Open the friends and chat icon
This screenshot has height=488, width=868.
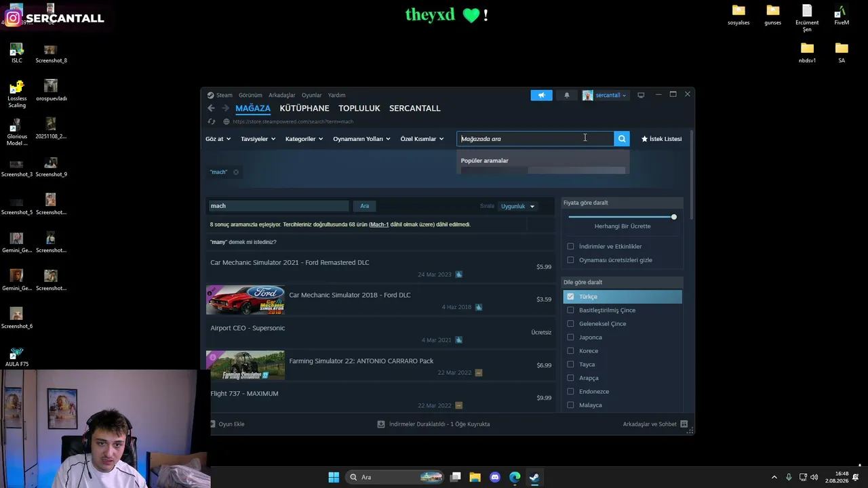coord(684,424)
